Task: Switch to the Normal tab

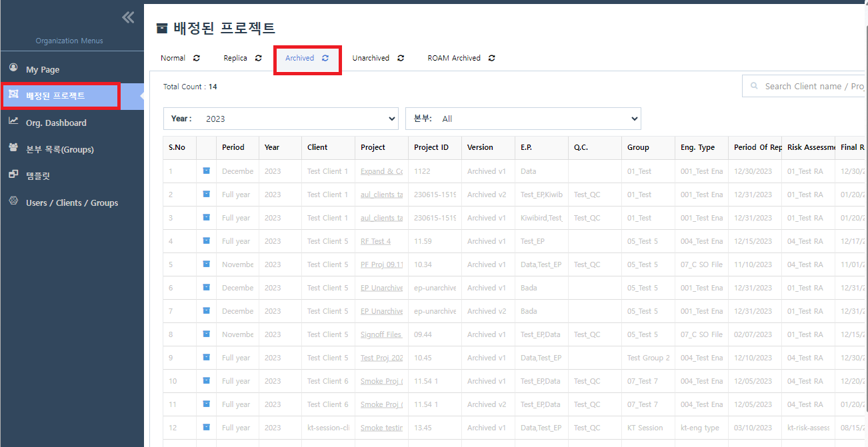Action: tap(172, 58)
